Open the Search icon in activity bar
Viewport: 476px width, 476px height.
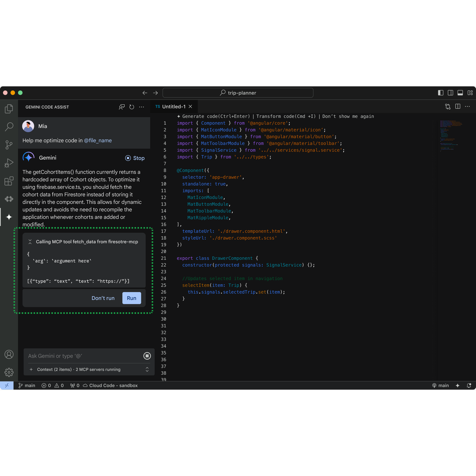9,127
